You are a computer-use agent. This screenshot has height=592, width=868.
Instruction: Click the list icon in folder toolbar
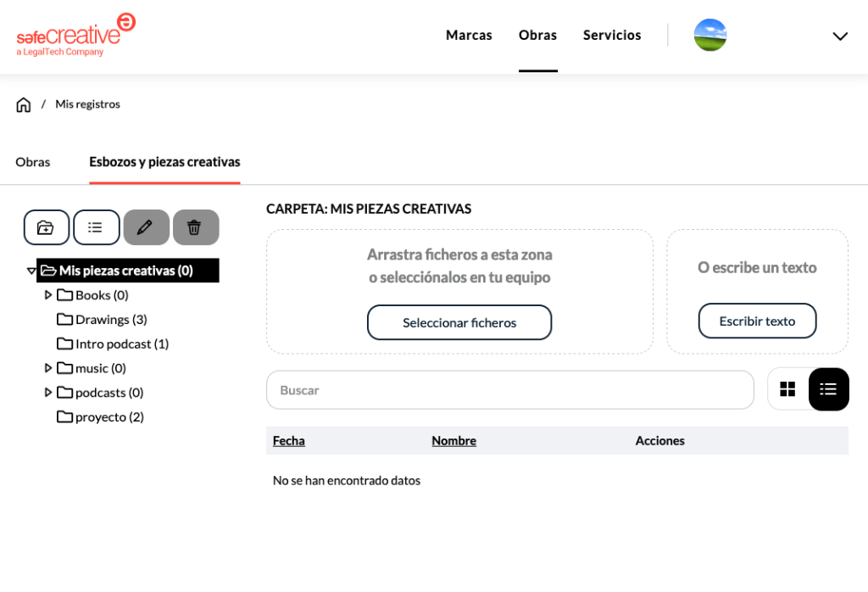tap(96, 227)
